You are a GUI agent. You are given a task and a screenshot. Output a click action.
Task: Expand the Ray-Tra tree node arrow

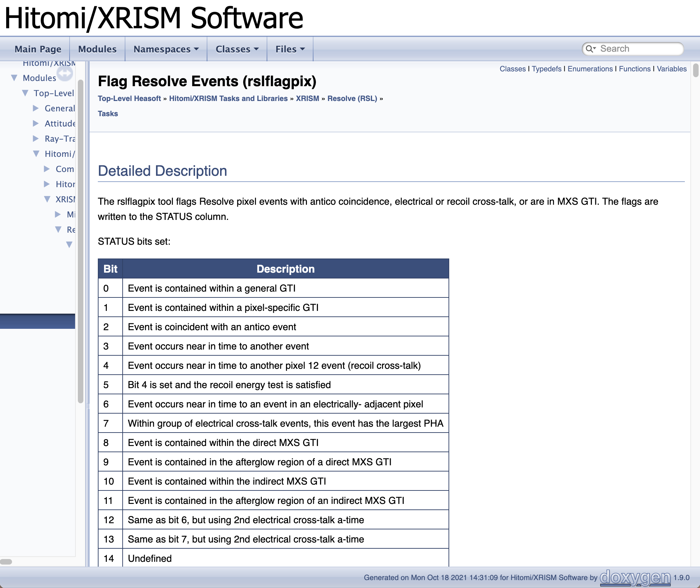pyautogui.click(x=36, y=139)
